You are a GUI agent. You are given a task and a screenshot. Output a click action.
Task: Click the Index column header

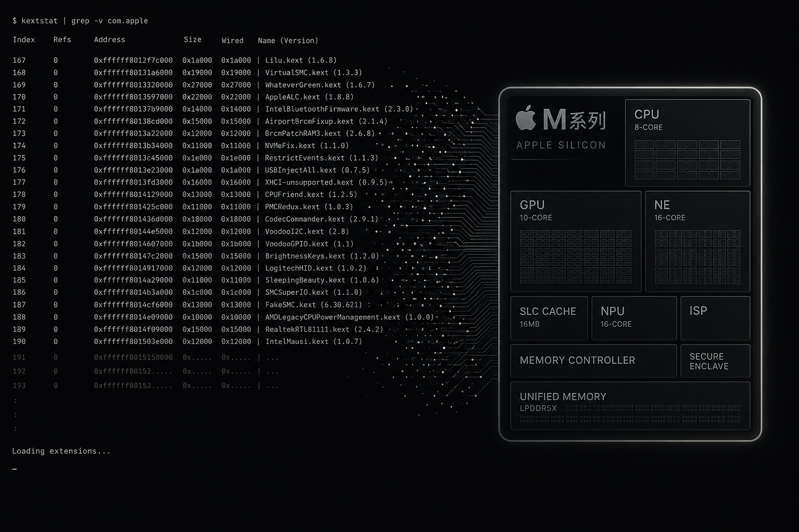24,40
